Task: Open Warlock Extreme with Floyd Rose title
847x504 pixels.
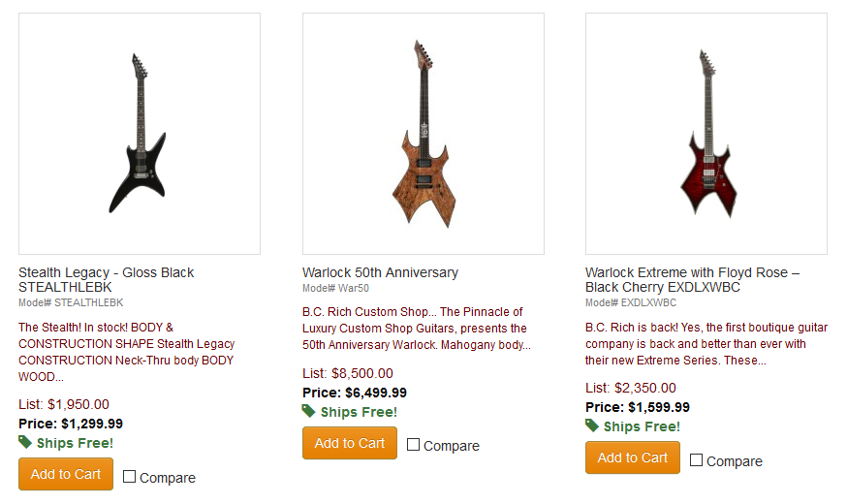Action: pos(692,280)
